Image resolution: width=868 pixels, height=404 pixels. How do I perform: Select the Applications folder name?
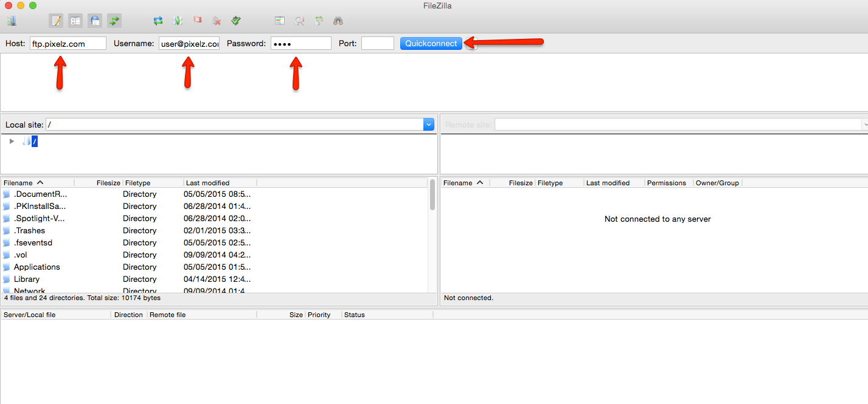pyautogui.click(x=37, y=267)
